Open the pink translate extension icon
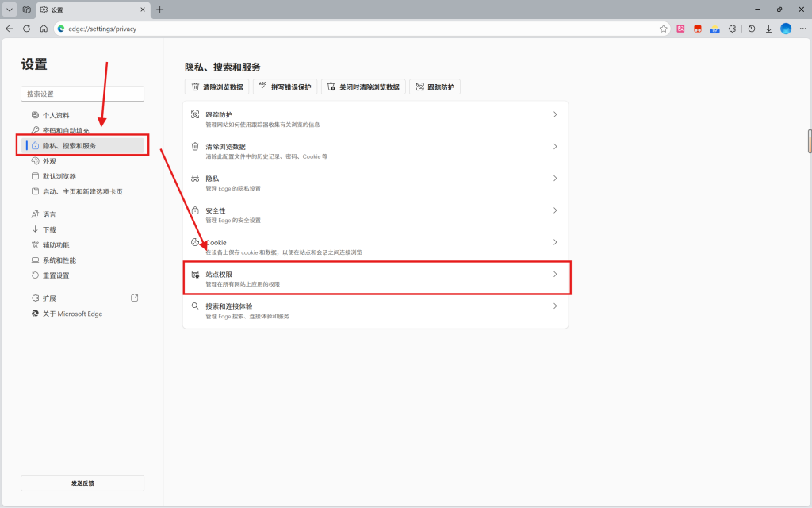This screenshot has width=812, height=508. tap(680, 29)
